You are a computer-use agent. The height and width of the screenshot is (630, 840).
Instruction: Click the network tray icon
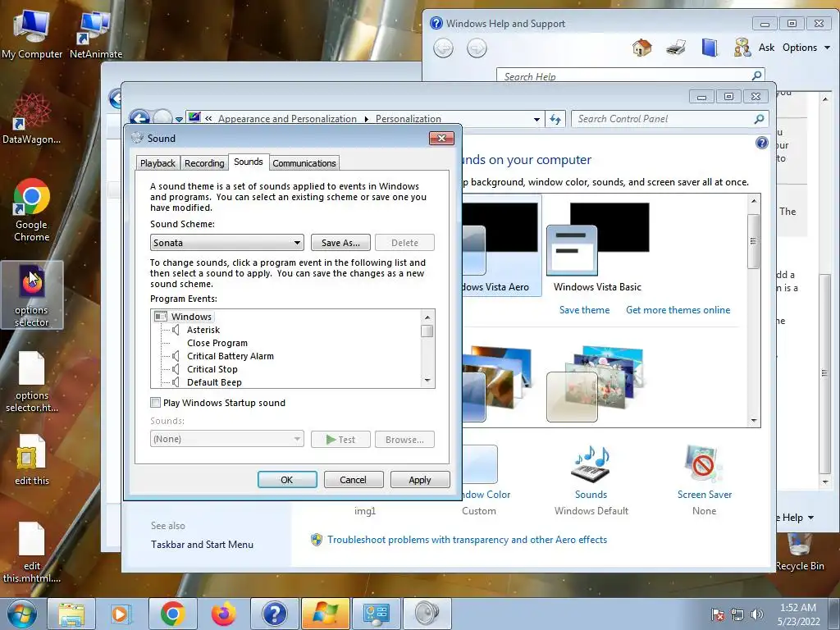pos(737,614)
